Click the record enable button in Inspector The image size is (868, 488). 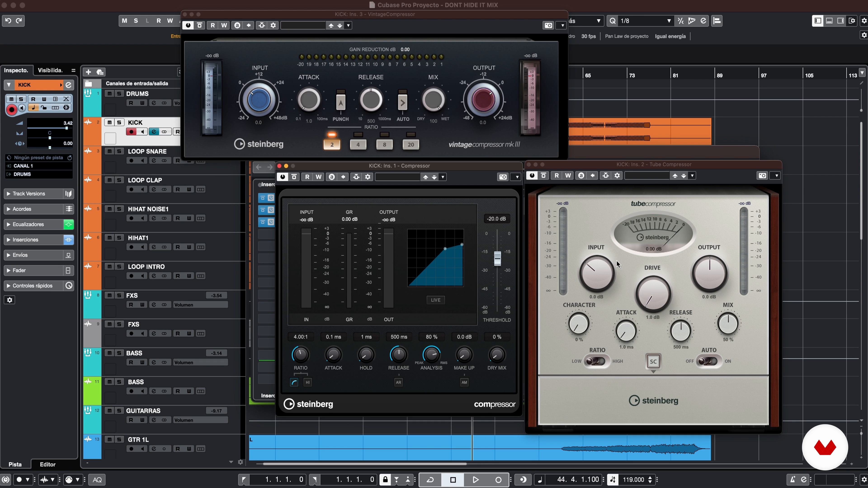click(x=12, y=109)
